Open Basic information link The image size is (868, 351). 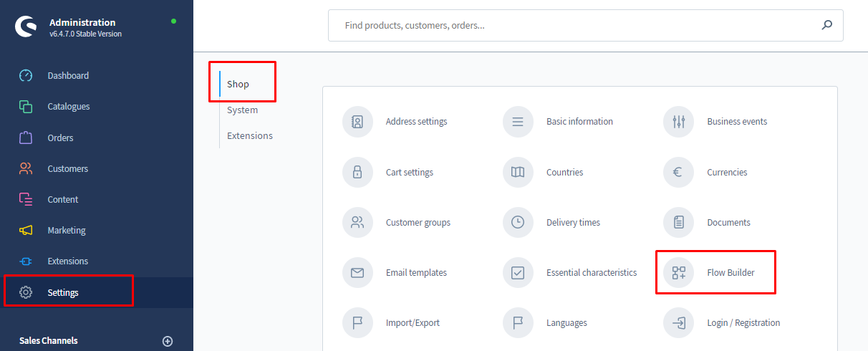pos(579,122)
